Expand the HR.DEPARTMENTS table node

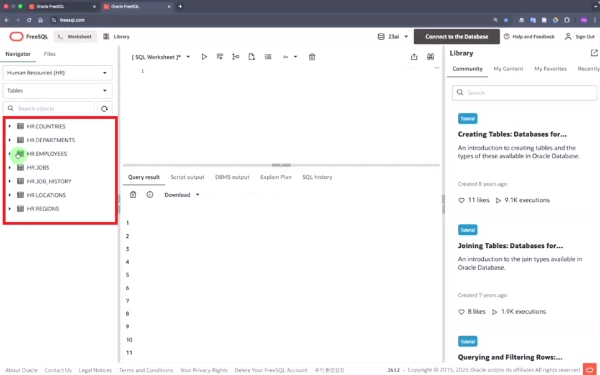10,140
